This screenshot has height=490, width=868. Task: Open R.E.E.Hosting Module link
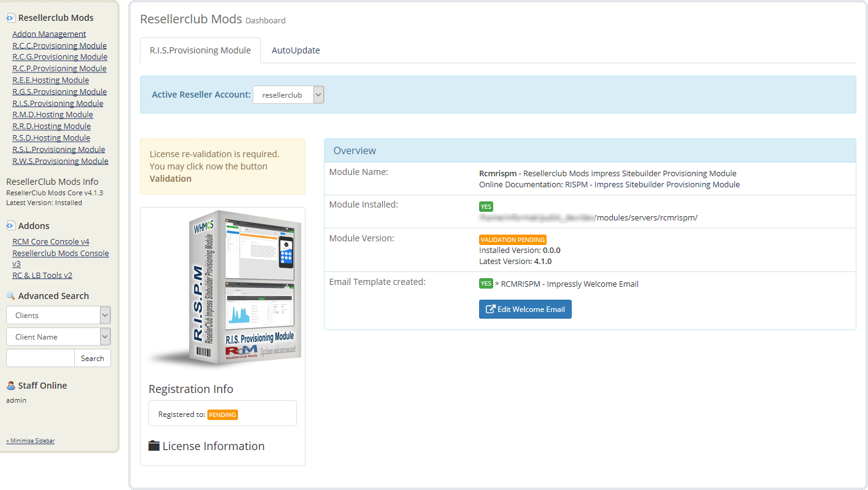tap(50, 80)
